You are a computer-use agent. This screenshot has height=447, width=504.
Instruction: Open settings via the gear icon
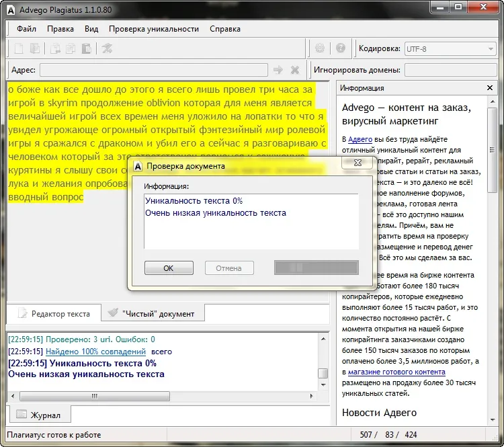point(321,48)
